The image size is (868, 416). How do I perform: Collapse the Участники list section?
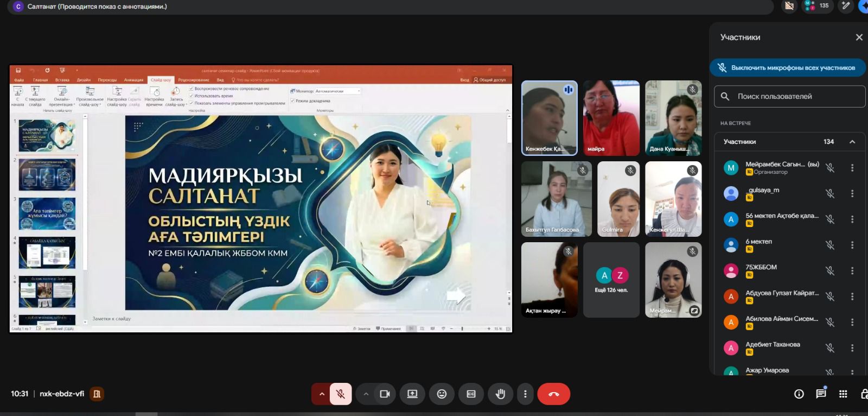[x=852, y=142]
